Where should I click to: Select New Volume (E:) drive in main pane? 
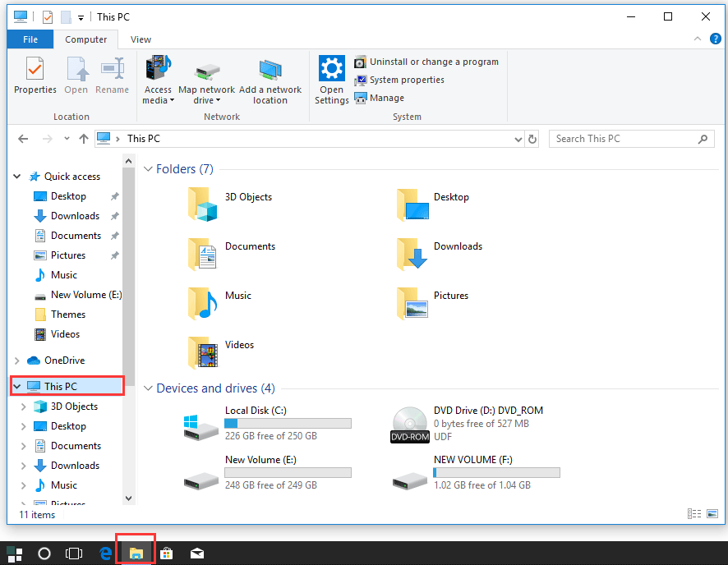267,472
